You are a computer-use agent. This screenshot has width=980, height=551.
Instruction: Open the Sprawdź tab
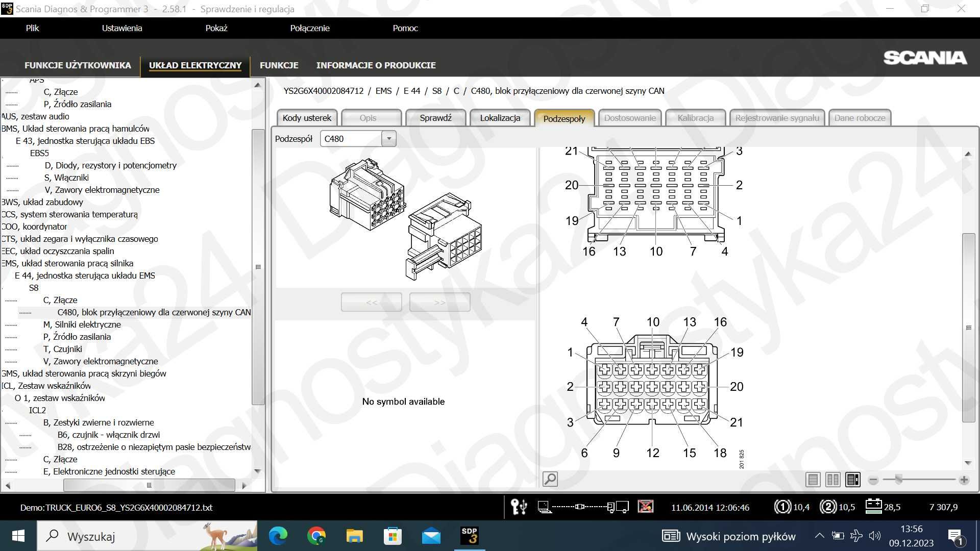coord(435,118)
